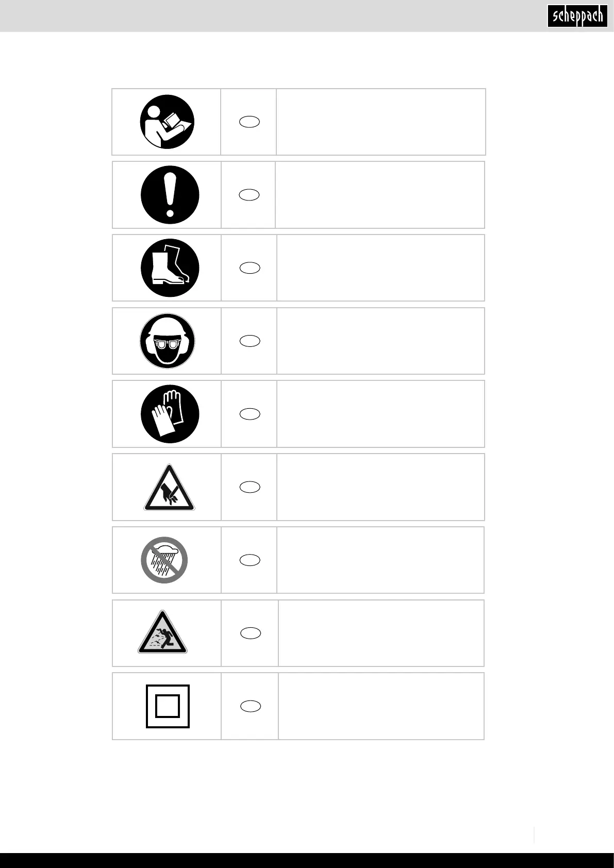Select the no rain exposure icon

(x=164, y=560)
